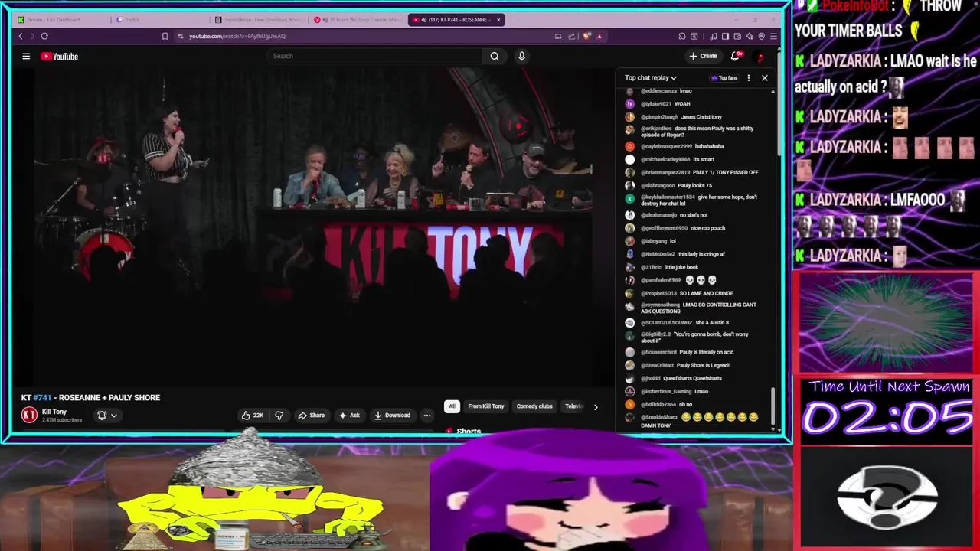Go to the YouTube home logo

point(60,56)
